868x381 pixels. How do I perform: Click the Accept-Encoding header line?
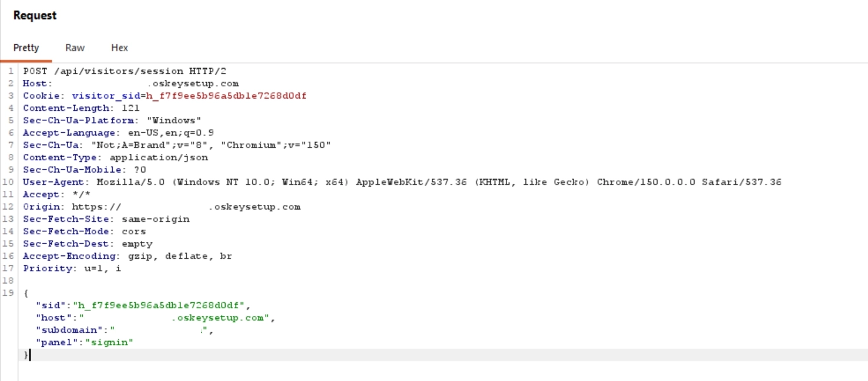(x=128, y=256)
